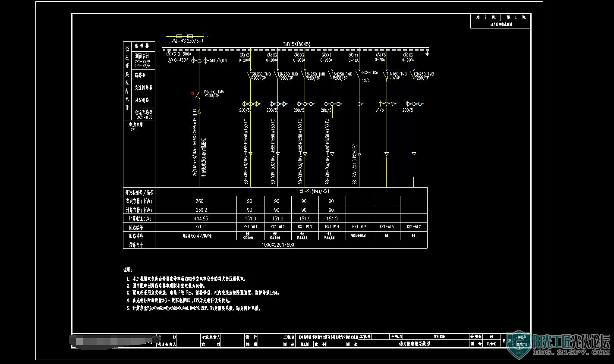Select the KX1-WL6 circuit number cell
614x364 pixels.
(386, 226)
